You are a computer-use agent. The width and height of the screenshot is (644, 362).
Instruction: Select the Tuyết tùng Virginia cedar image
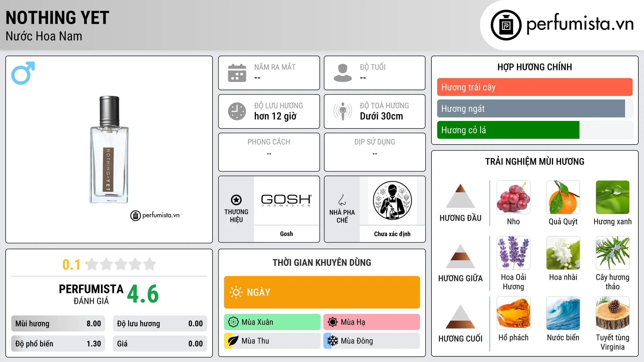click(x=613, y=313)
